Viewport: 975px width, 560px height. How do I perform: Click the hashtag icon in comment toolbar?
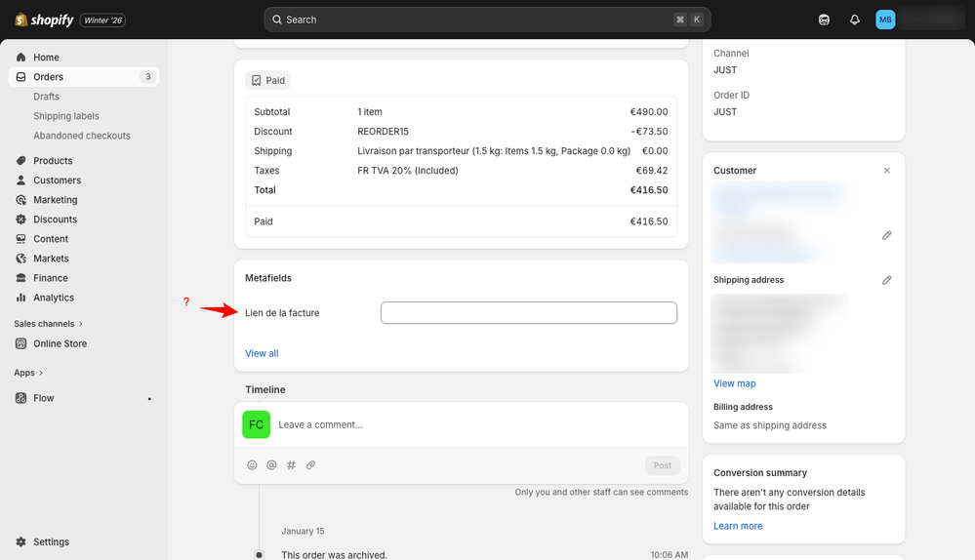291,465
